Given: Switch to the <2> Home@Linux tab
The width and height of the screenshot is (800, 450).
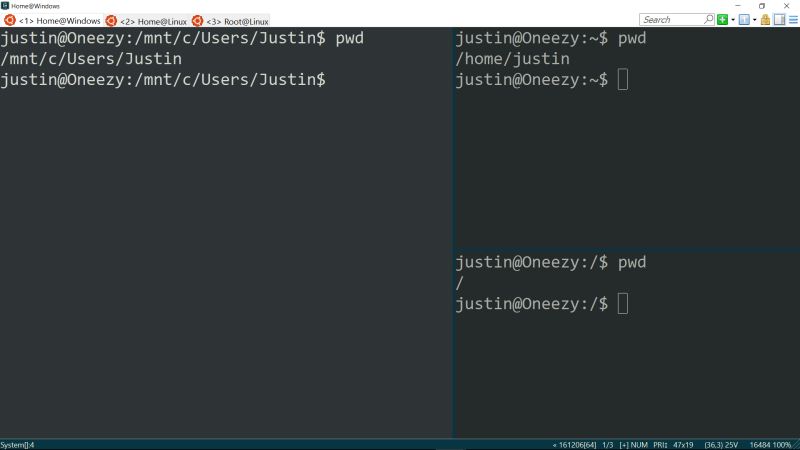Looking at the screenshot, I should pos(146,21).
